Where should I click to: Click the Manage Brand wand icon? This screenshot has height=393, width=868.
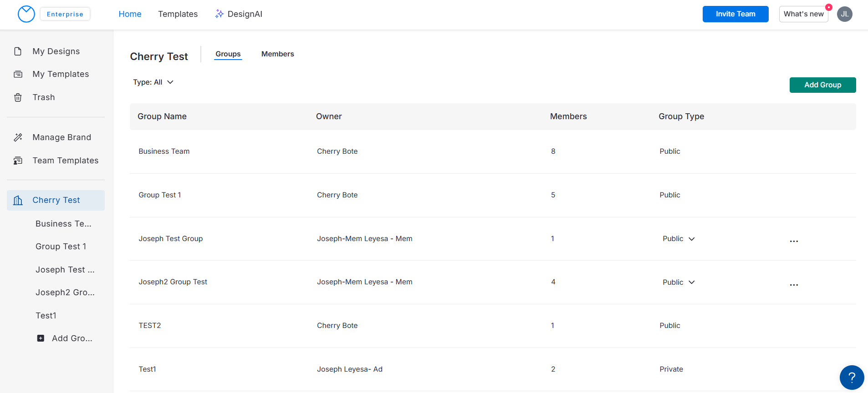18,137
